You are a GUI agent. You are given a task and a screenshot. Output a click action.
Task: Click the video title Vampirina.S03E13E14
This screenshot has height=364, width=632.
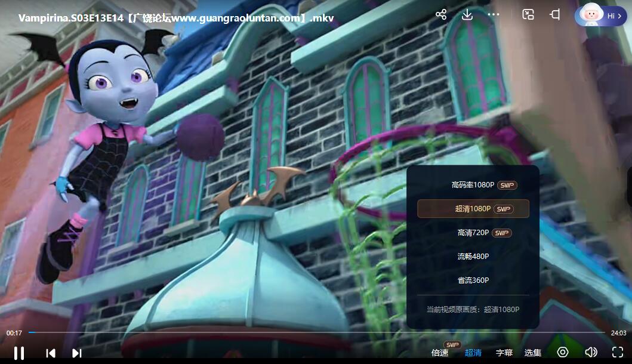tap(176, 18)
